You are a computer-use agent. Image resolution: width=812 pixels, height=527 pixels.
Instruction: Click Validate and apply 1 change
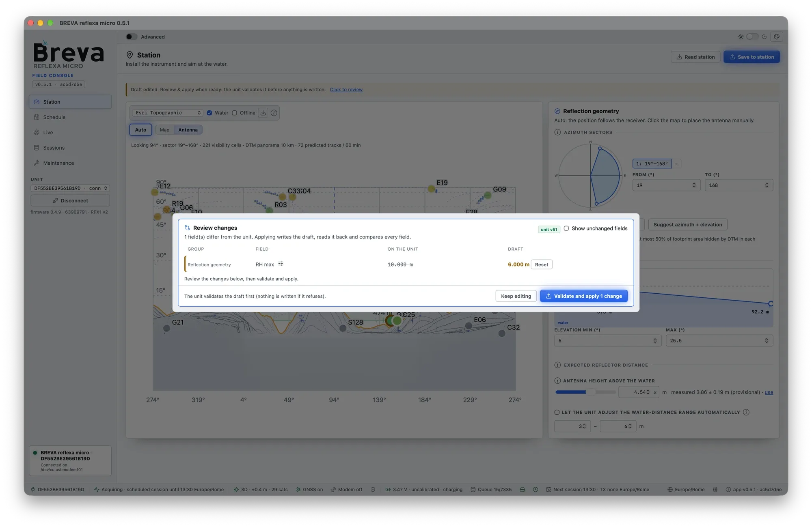click(583, 296)
